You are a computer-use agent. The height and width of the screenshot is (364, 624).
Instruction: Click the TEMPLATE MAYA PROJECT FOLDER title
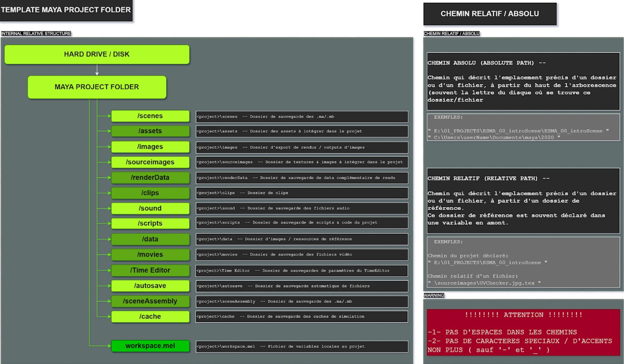click(66, 10)
